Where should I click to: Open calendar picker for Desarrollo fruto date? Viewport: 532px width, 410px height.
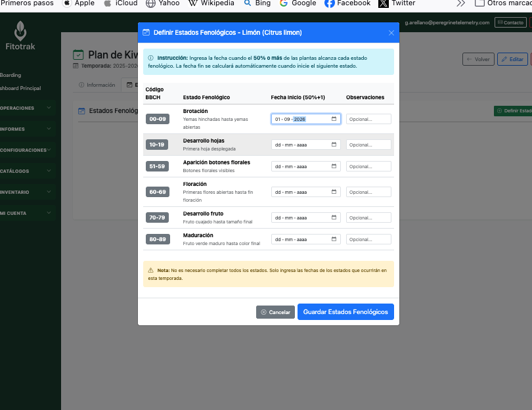(334, 217)
